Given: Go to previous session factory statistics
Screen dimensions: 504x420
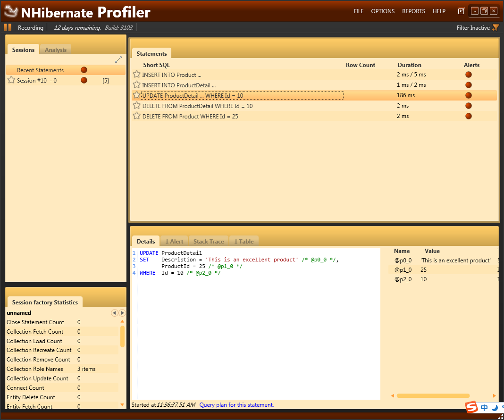Looking at the screenshot, I should click(x=114, y=313).
